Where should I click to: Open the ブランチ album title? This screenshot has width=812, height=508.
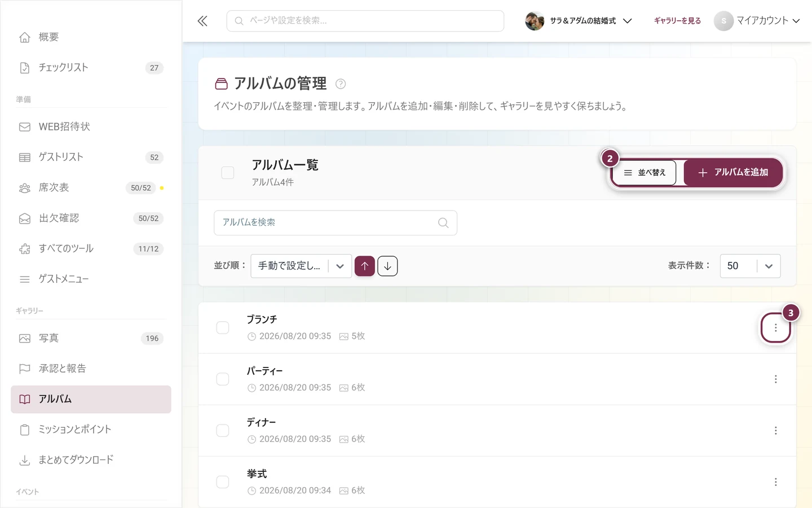pos(262,319)
